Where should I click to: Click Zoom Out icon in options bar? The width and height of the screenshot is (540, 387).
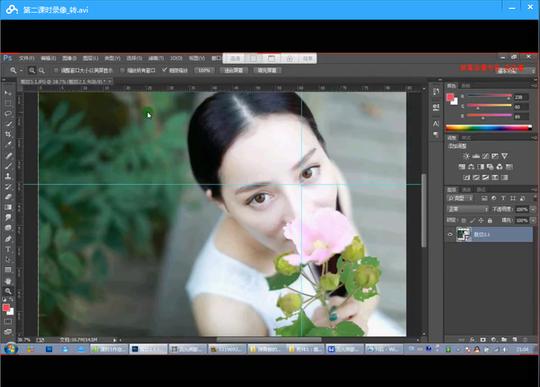42,71
